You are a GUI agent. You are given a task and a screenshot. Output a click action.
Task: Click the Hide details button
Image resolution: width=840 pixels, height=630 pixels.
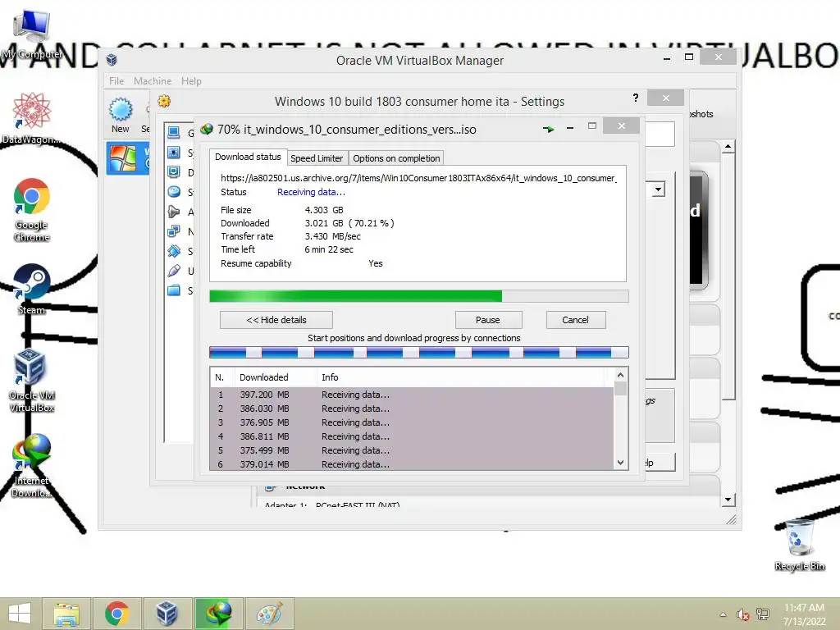pyautogui.click(x=276, y=320)
